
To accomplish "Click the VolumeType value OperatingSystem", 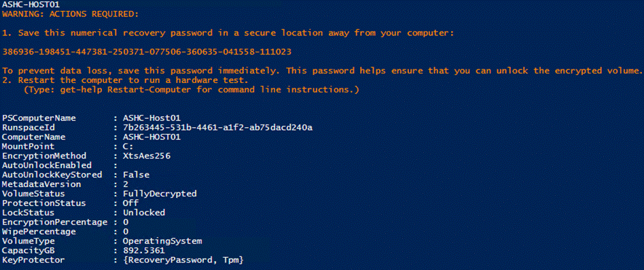I will pos(162,241).
